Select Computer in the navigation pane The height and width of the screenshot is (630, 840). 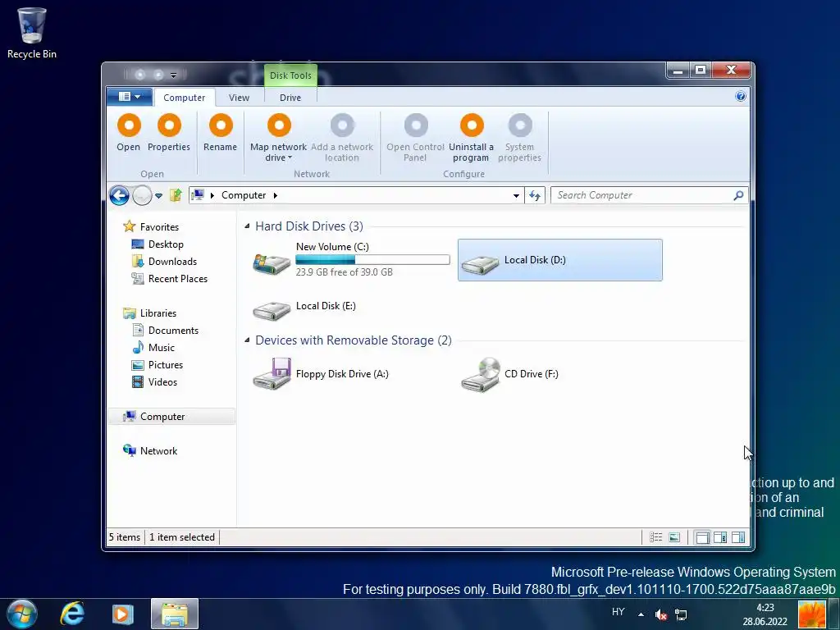[171, 417]
